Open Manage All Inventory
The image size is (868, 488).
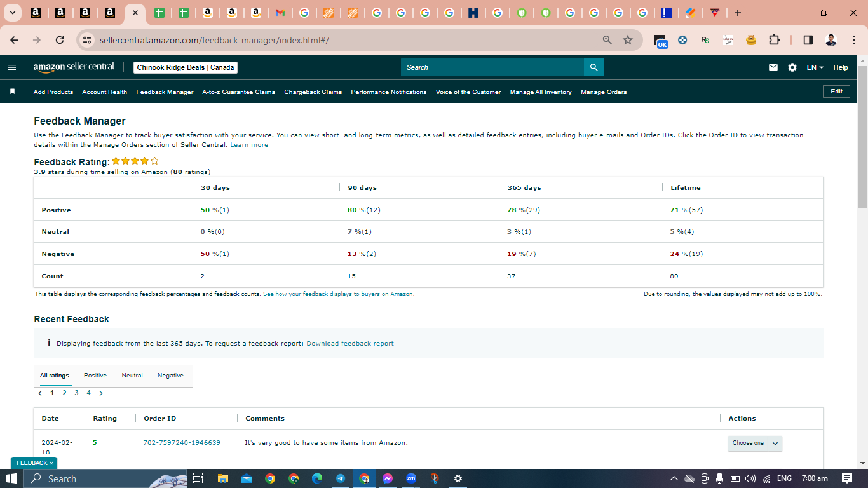tap(541, 92)
